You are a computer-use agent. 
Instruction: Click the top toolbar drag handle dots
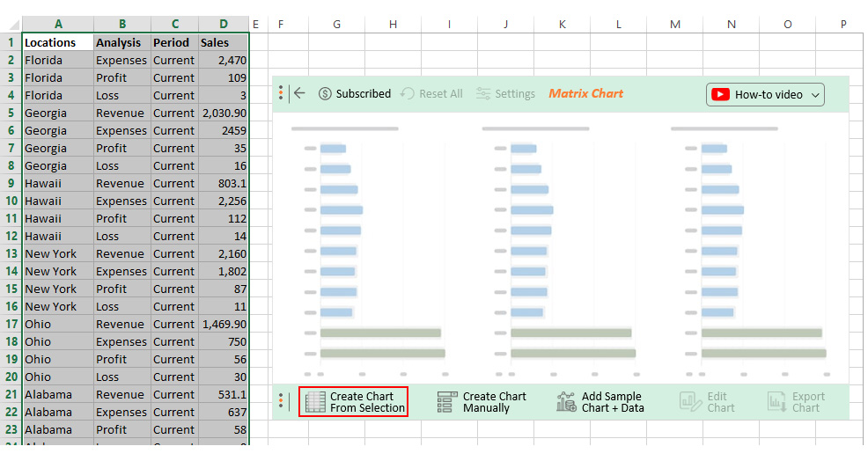click(x=281, y=93)
